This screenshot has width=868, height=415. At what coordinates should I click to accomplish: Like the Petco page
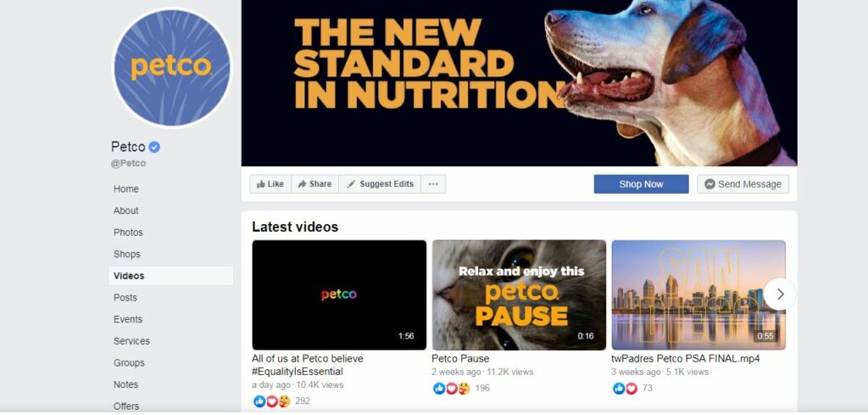coord(270,184)
